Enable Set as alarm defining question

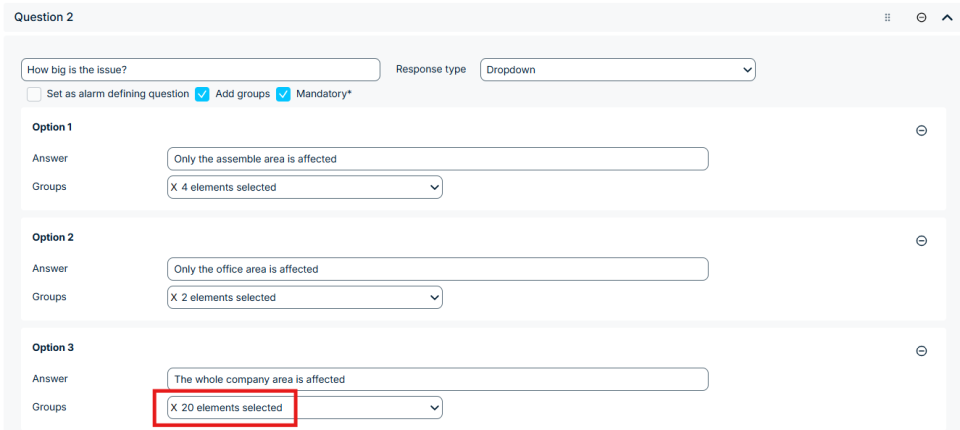(x=34, y=94)
